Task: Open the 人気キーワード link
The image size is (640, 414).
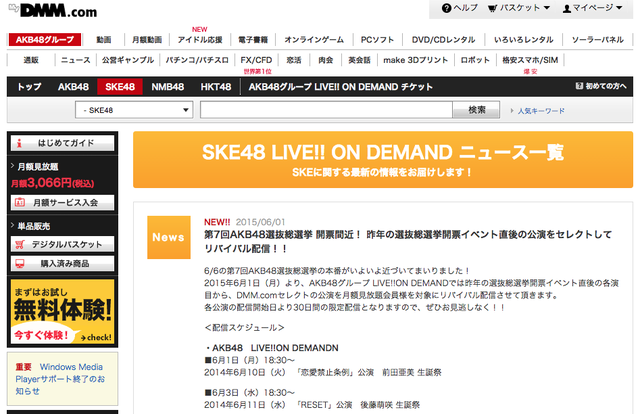Action: (541, 111)
